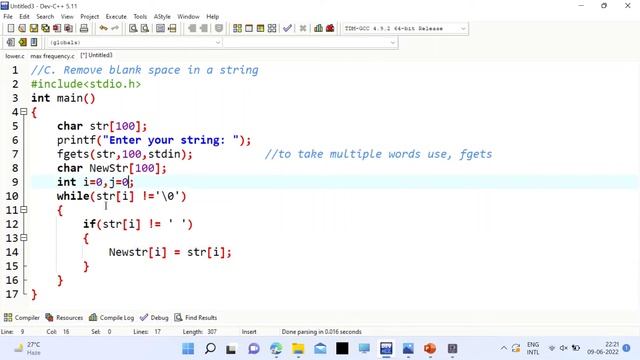Click the comment "//C. Remove blank space in a string"

click(x=144, y=70)
